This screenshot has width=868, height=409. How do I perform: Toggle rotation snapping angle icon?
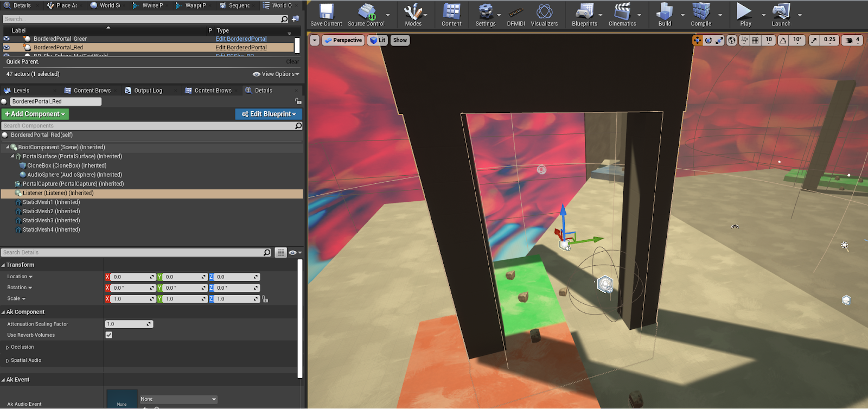coord(783,40)
